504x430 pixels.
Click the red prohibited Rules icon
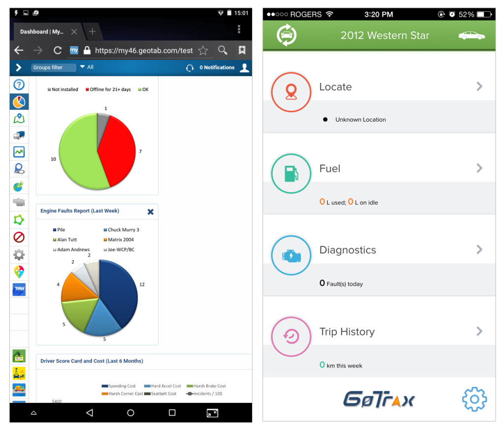19,238
